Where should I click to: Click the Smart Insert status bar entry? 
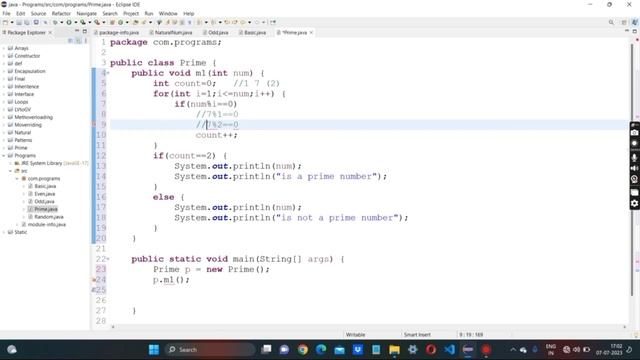tap(417, 335)
